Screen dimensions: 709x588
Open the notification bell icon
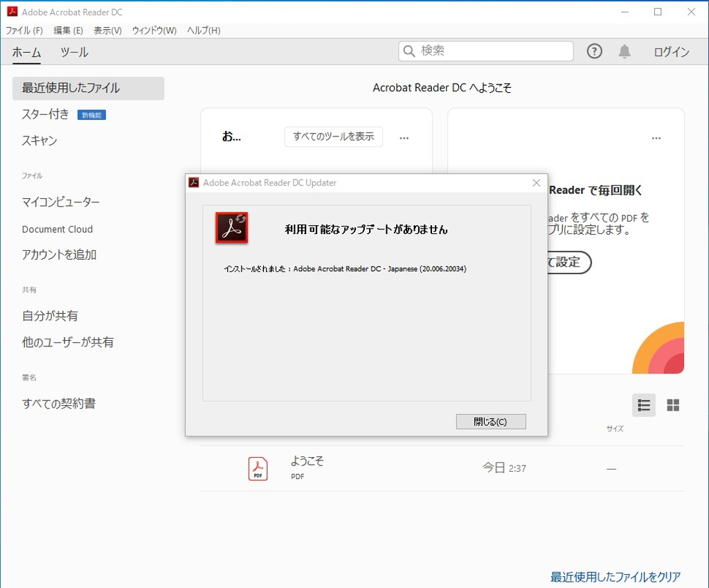(625, 51)
